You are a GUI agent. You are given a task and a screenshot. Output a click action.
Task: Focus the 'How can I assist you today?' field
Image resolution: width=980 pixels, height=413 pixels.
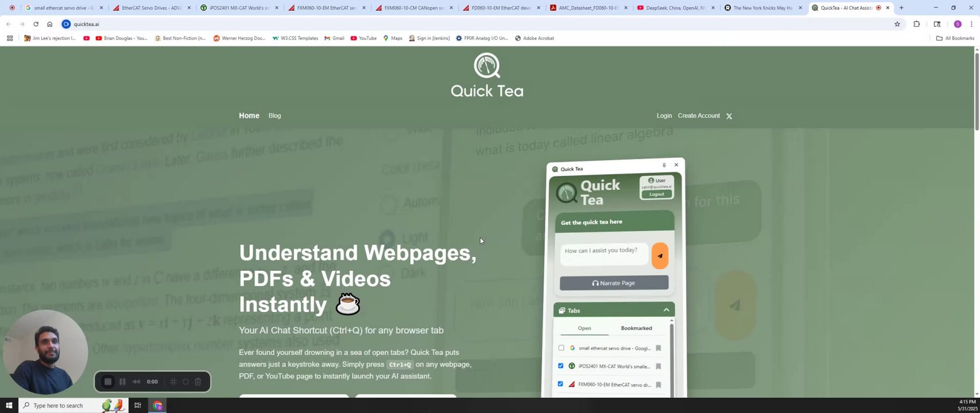click(x=605, y=254)
